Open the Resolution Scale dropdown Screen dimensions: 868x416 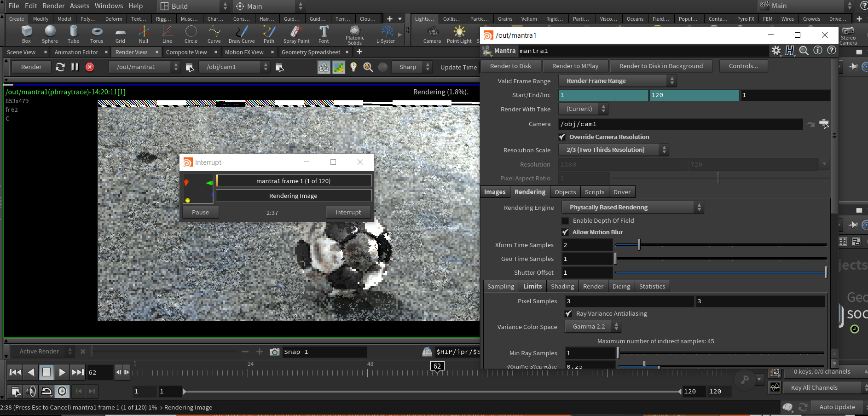pos(613,150)
